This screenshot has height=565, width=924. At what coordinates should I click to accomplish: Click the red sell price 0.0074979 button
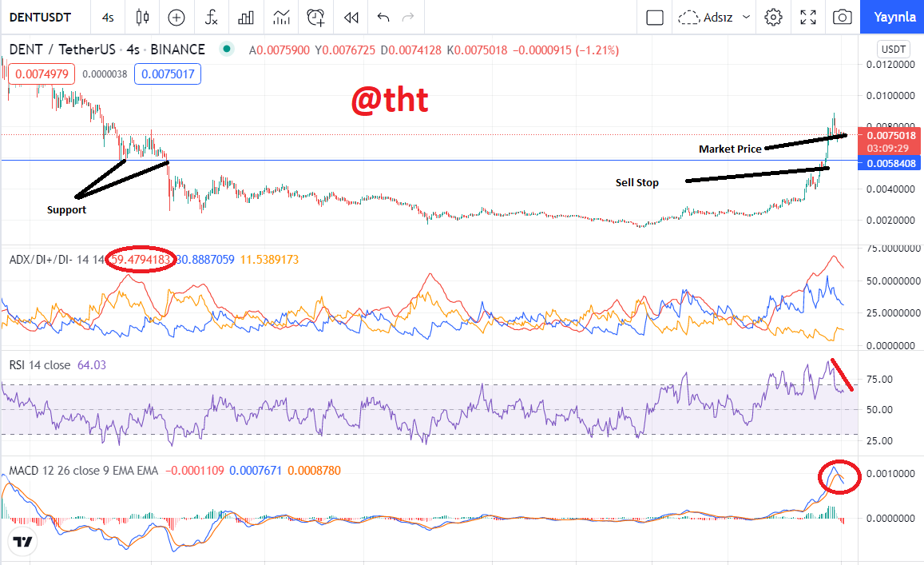42,74
